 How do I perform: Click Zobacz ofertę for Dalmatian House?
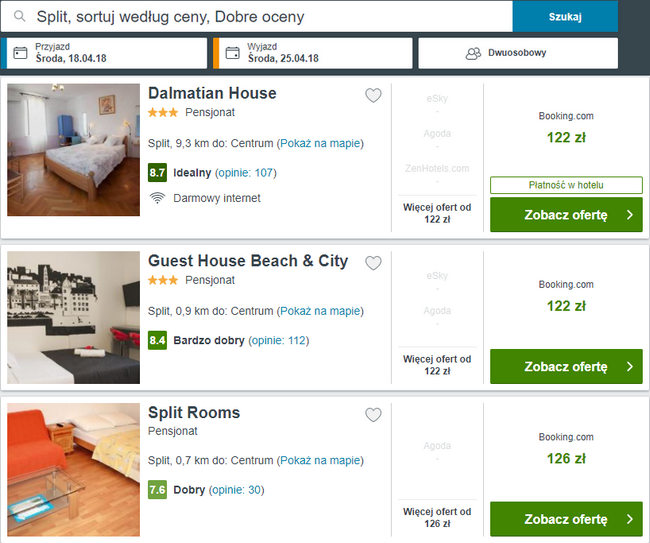pos(565,215)
